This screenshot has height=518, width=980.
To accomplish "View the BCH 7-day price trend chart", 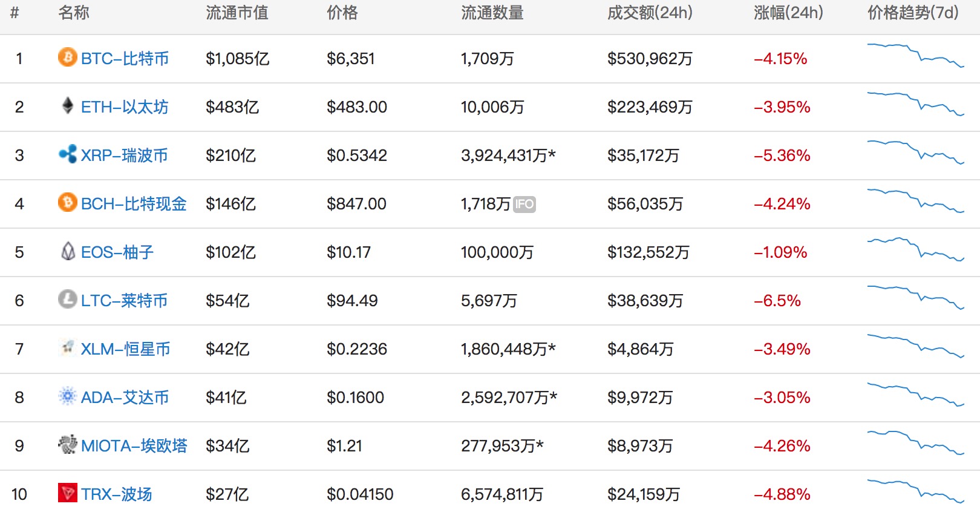I will pos(916,200).
